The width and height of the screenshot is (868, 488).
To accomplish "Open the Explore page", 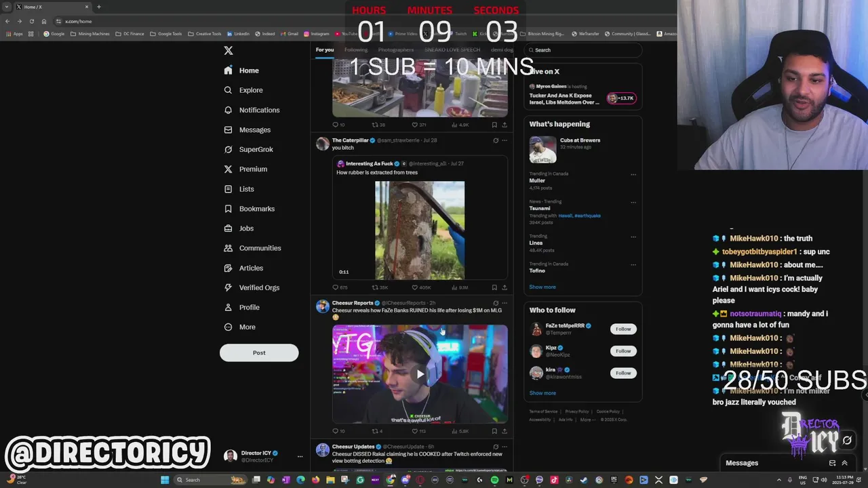I will click(243, 90).
